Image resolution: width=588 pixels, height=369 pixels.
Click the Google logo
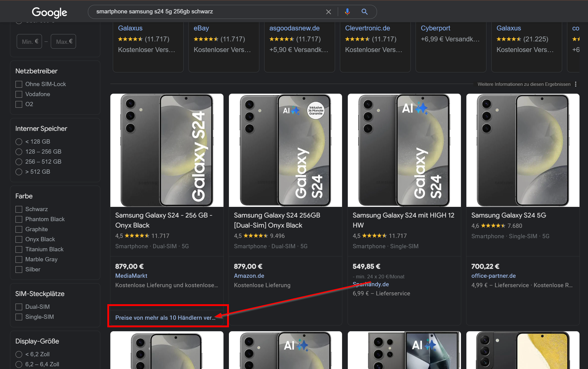coord(49,12)
